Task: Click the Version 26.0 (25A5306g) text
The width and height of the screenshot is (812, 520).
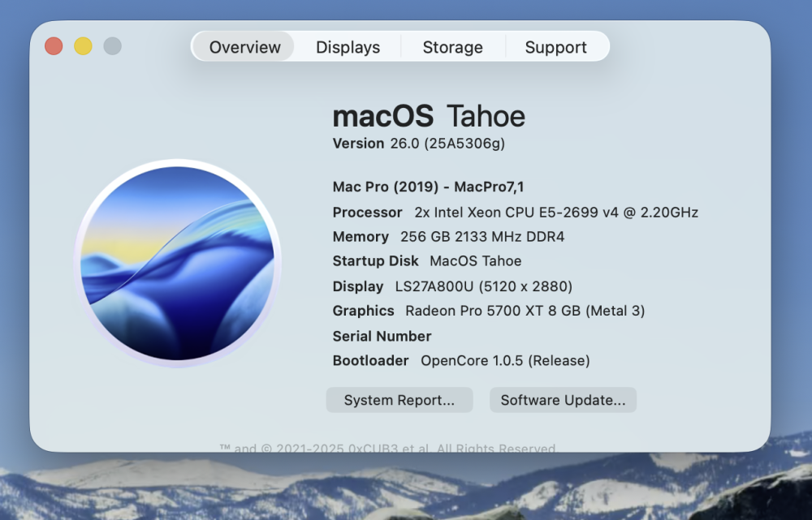Action: coord(418,144)
